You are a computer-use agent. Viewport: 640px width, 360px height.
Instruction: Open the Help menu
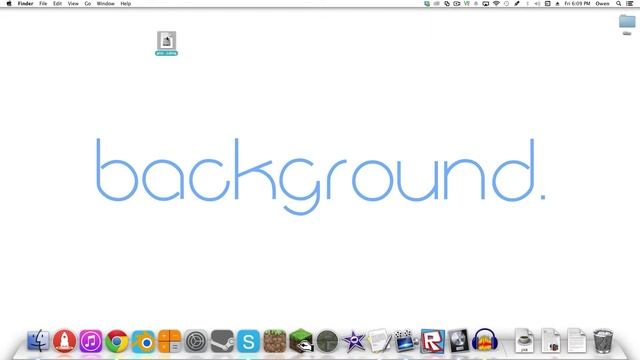tap(126, 4)
